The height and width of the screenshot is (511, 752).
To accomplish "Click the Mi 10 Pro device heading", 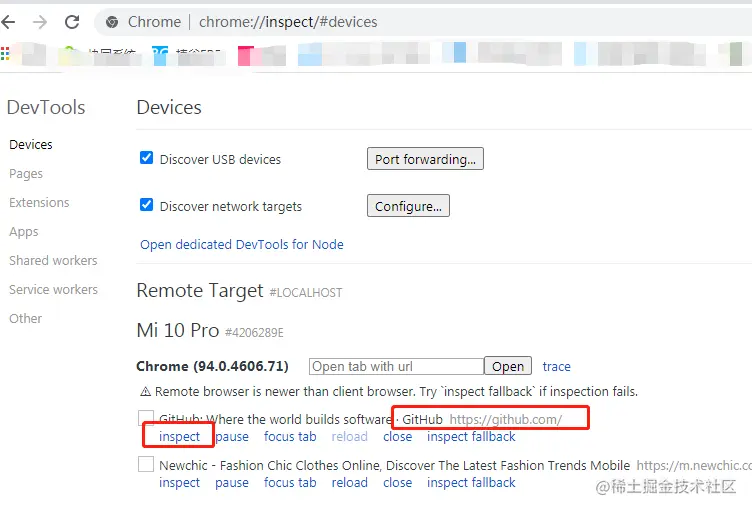I will click(x=177, y=330).
